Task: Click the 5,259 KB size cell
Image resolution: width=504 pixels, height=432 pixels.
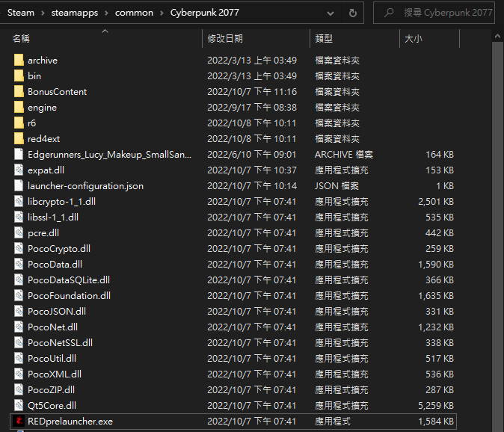Action: 435,406
